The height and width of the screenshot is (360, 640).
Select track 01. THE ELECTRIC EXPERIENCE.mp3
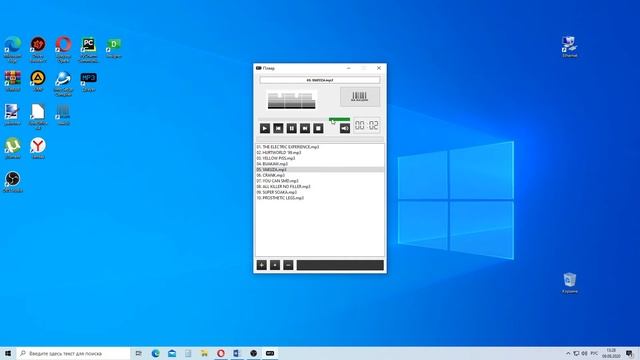320,147
